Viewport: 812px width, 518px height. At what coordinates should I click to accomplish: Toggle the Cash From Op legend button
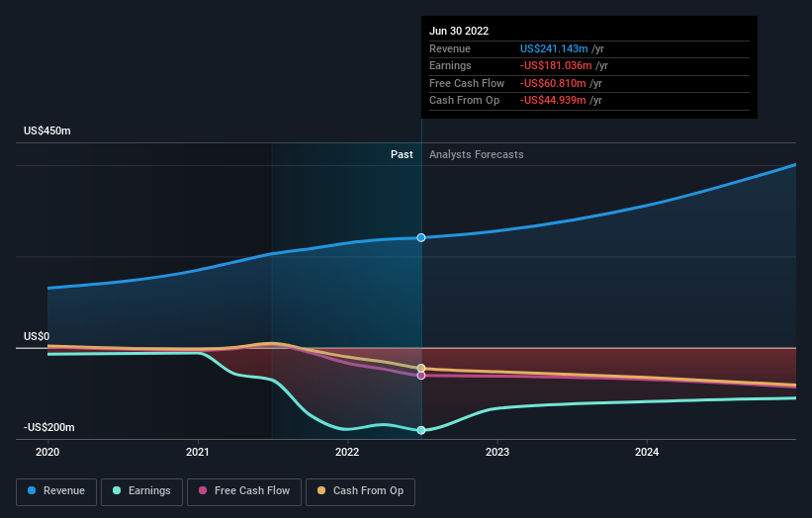360,491
